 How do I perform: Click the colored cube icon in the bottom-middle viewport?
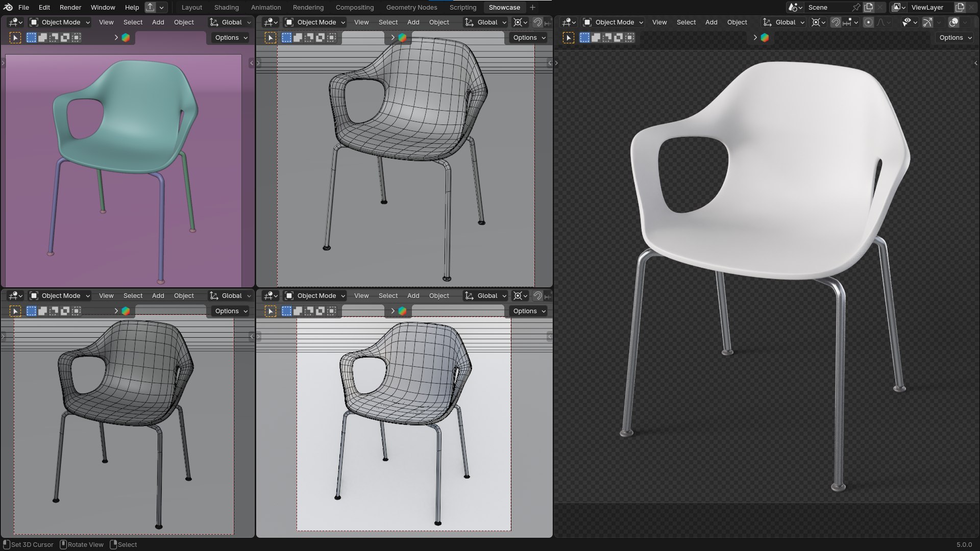click(x=402, y=311)
